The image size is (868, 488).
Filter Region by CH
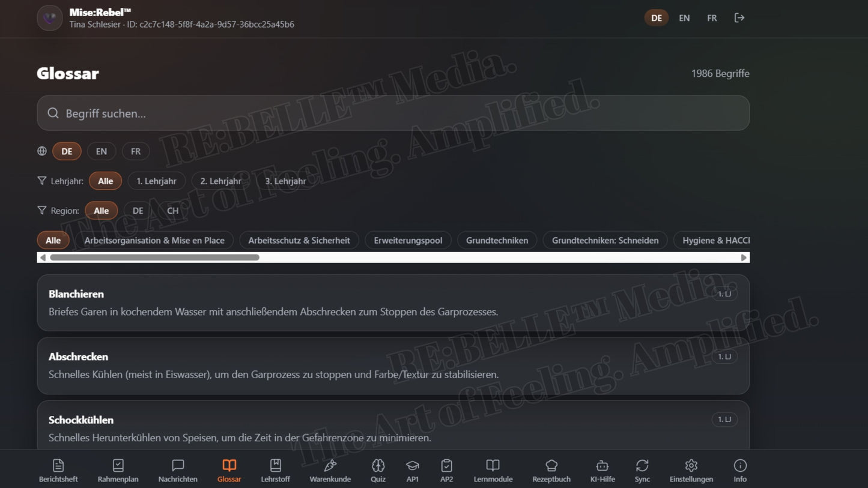173,211
